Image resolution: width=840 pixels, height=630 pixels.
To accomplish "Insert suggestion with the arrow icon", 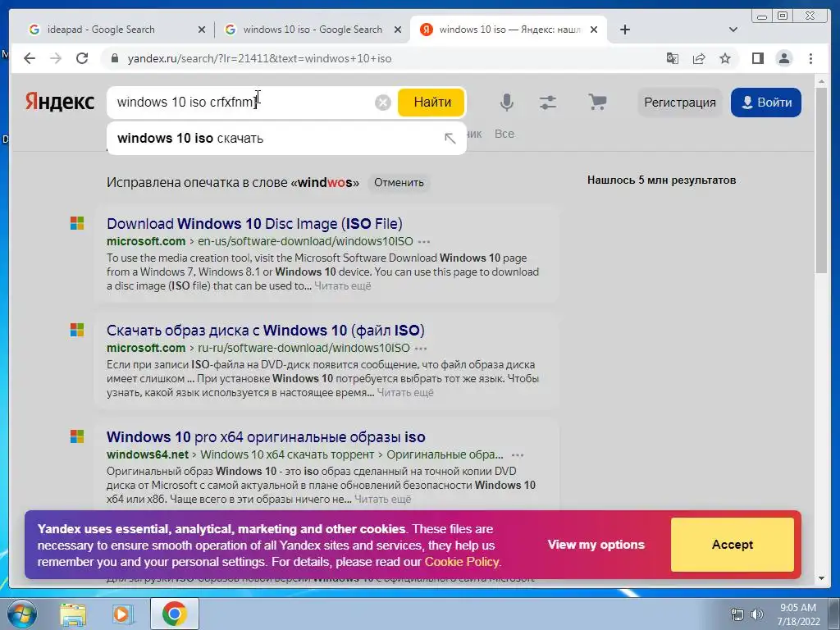I will point(450,138).
